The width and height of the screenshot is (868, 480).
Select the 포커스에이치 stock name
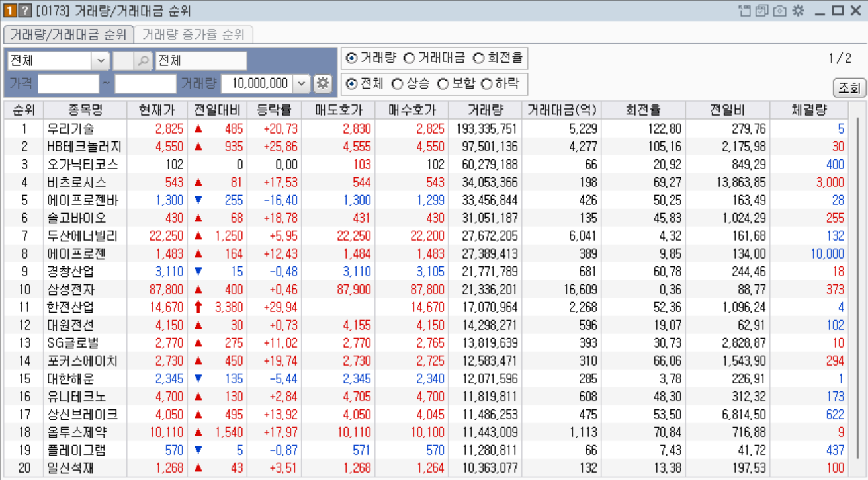83,361
